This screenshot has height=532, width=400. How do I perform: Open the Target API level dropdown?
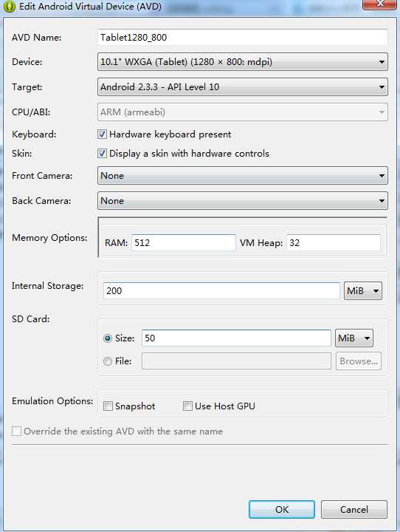coord(242,87)
